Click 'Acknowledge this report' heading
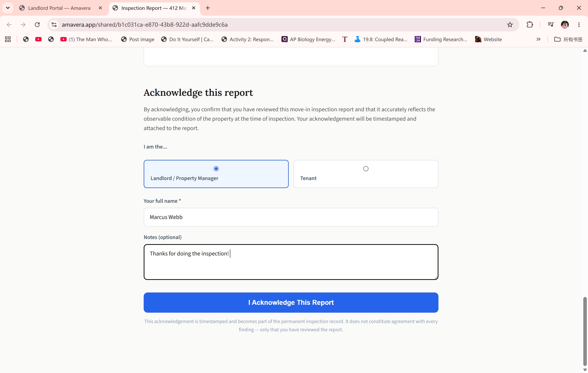 click(198, 93)
